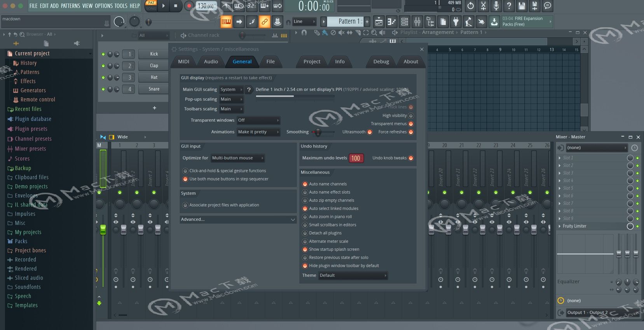Select the Zoom tool in Playlist toolbar
The width and height of the screenshot is (644, 330).
pos(374,33)
